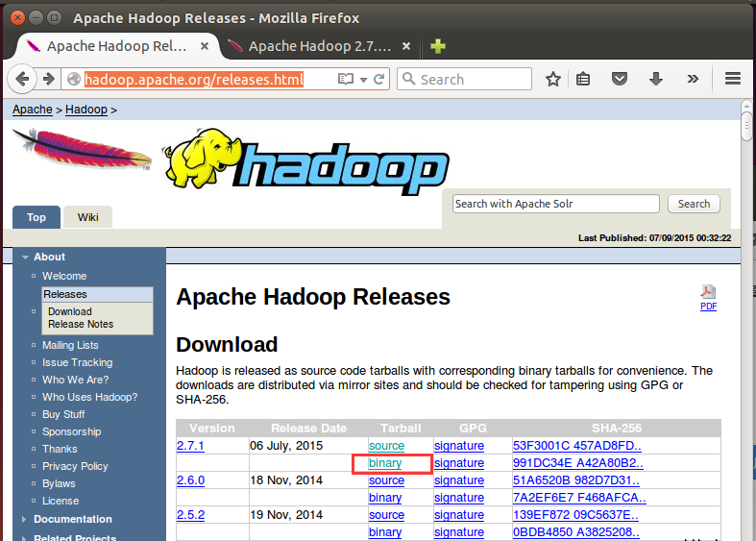The width and height of the screenshot is (756, 541).
Task: Go back with the browser back arrow
Action: tap(22, 79)
